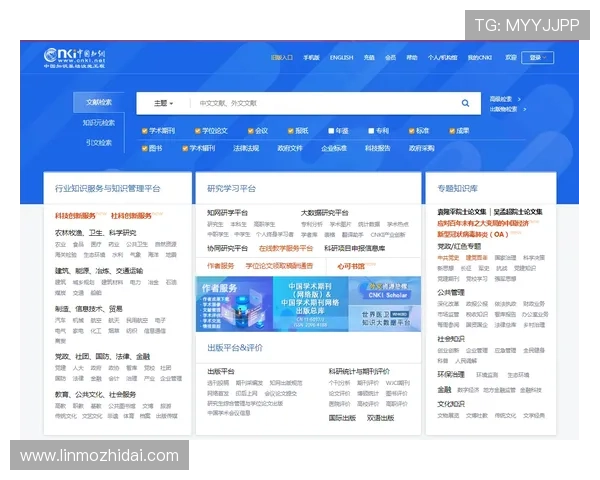Click the 中国学术会议信息 link
This screenshot has width=600, height=480.
[228, 413]
